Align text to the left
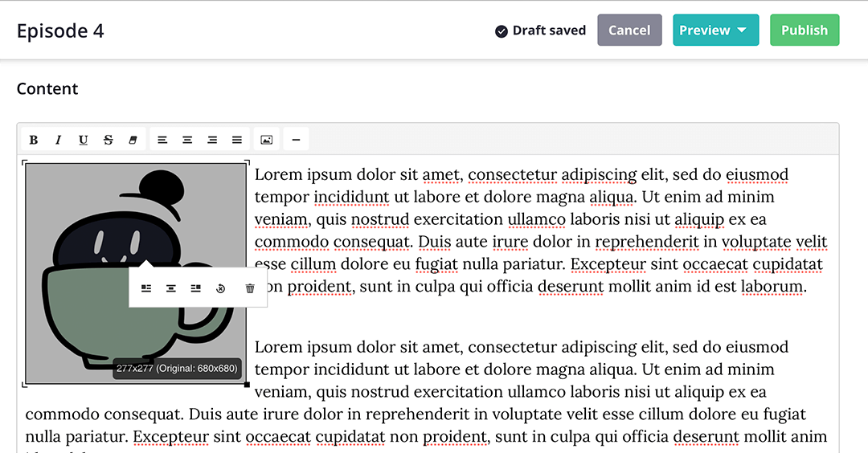This screenshot has width=868, height=453. click(162, 140)
